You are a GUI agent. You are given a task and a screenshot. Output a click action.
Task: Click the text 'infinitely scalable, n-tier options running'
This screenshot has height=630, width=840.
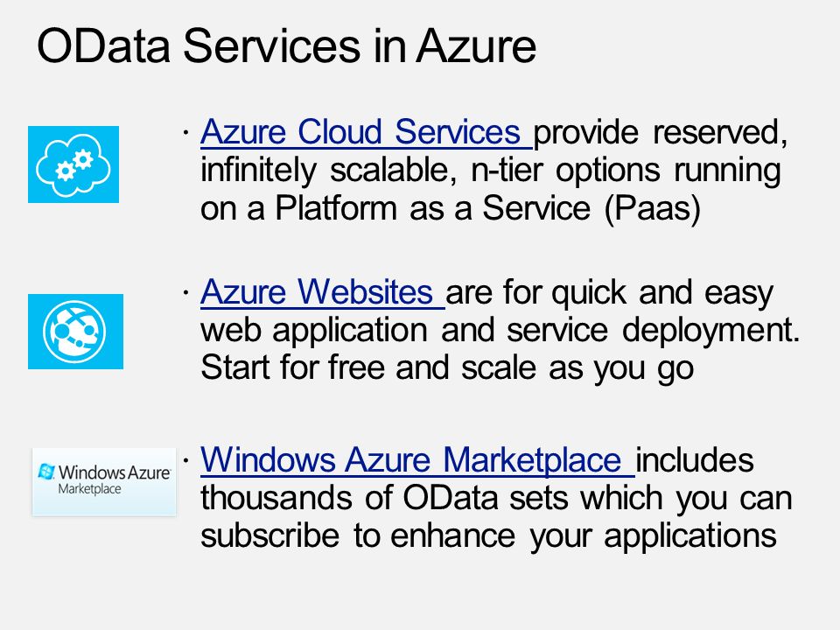point(491,171)
